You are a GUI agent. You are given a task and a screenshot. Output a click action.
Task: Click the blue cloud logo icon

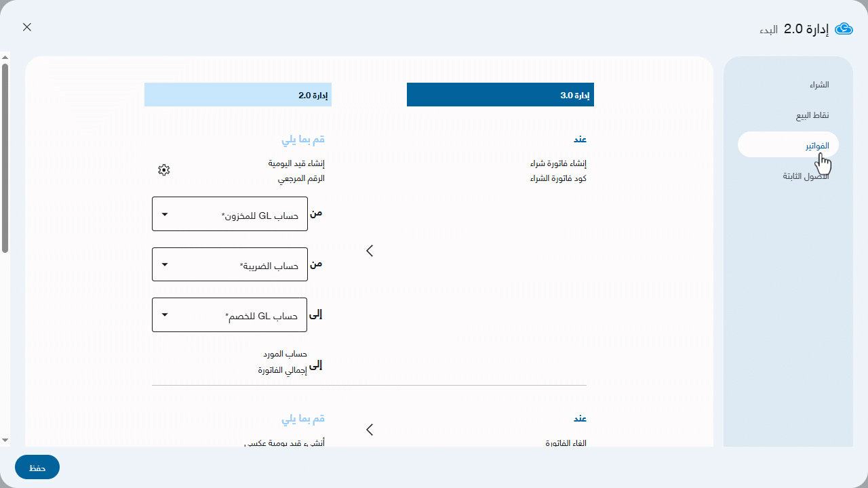pos(844,28)
